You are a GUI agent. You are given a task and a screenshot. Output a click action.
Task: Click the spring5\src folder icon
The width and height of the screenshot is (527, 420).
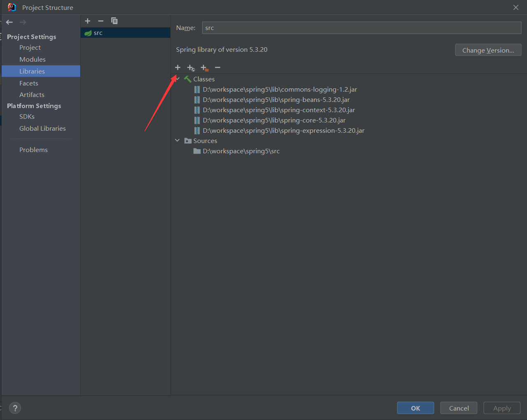click(x=197, y=151)
